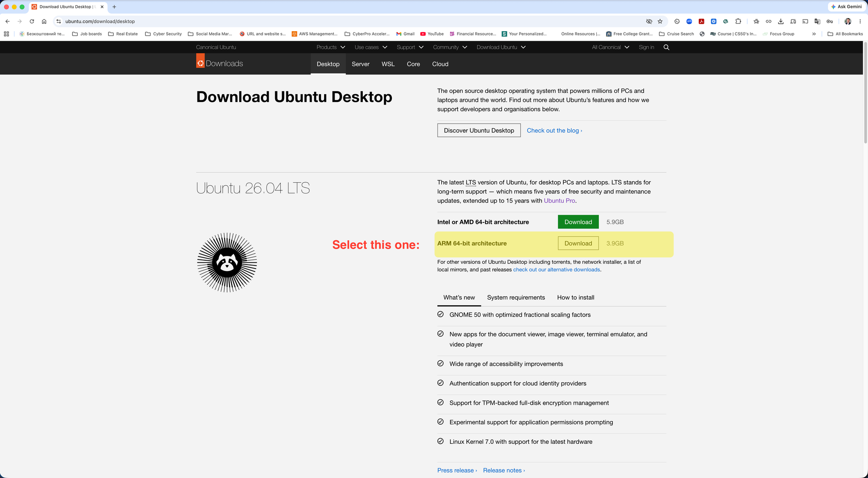
Task: Expand the Support dropdown
Action: 410,47
